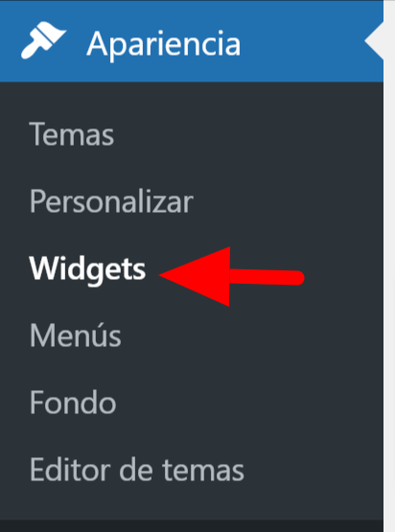
Task: Open Editor de temas
Action: [x=137, y=470]
